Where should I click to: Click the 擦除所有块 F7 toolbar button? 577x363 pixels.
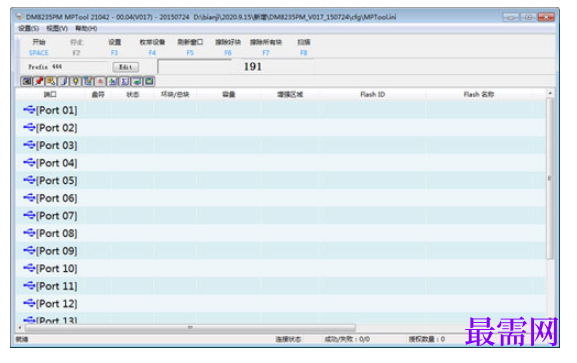point(266,47)
